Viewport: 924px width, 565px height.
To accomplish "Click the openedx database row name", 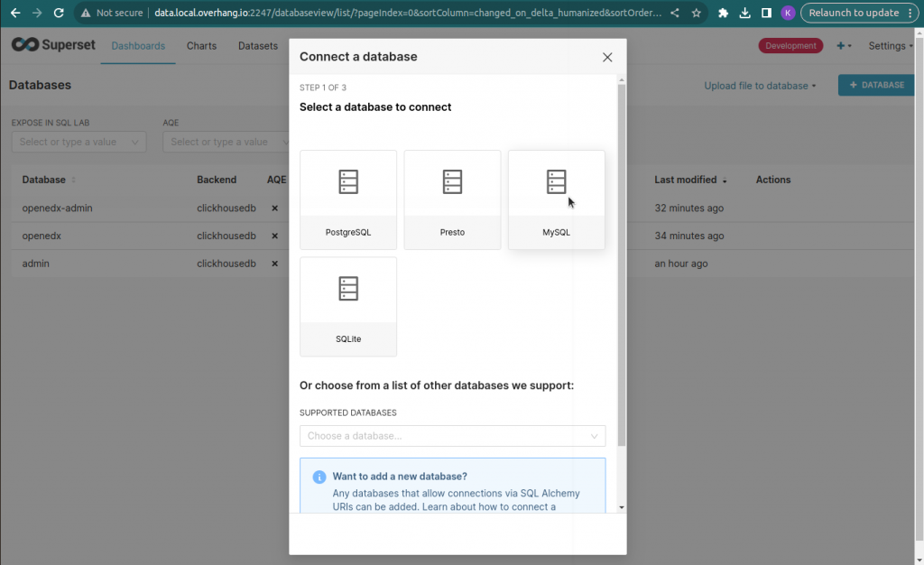I will coord(42,236).
